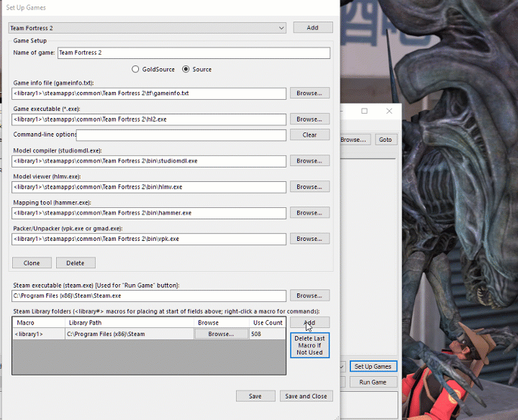Browse for the Packer/Unpacker
Image resolution: width=518 pixels, height=420 pixels.
(309, 239)
